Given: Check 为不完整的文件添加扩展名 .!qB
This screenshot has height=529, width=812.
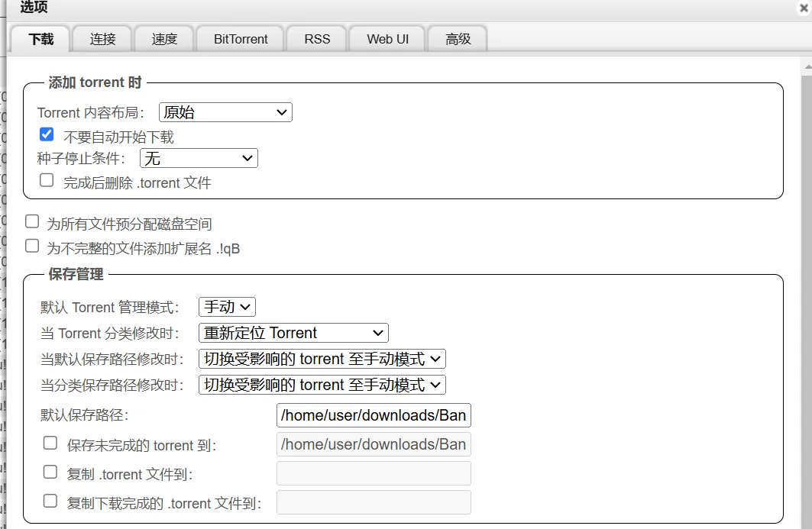Looking at the screenshot, I should pyautogui.click(x=32, y=246).
